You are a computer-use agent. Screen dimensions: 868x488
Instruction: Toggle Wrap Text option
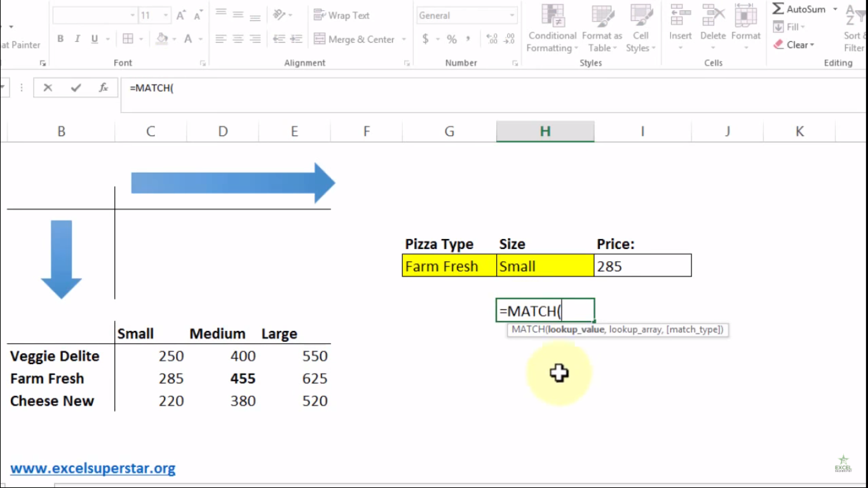tap(342, 15)
